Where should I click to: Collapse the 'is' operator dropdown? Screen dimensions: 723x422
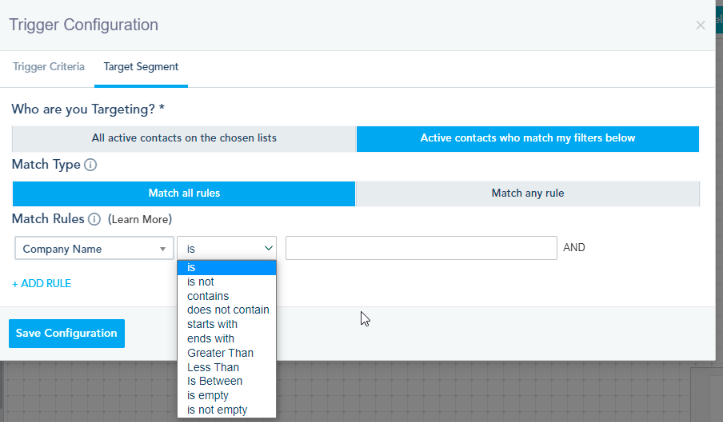click(x=227, y=248)
